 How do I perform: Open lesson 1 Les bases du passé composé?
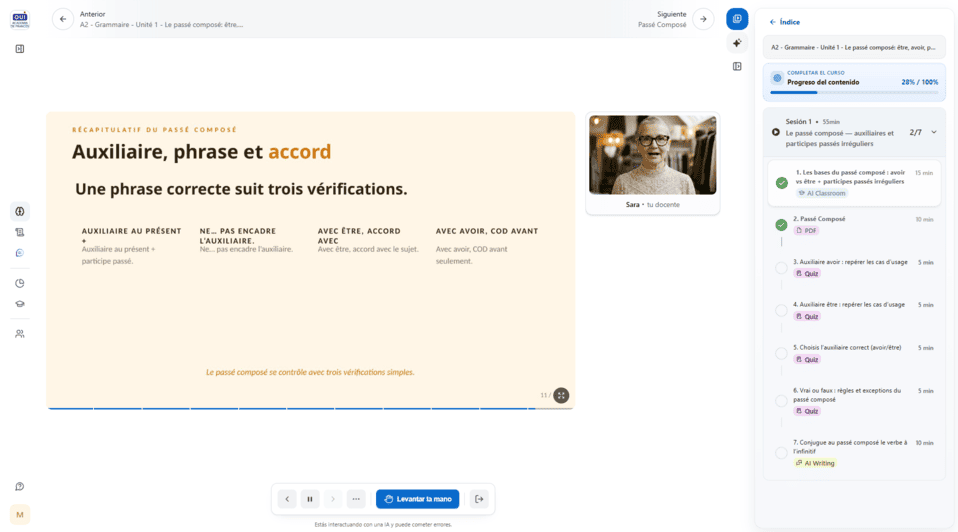[x=854, y=183]
